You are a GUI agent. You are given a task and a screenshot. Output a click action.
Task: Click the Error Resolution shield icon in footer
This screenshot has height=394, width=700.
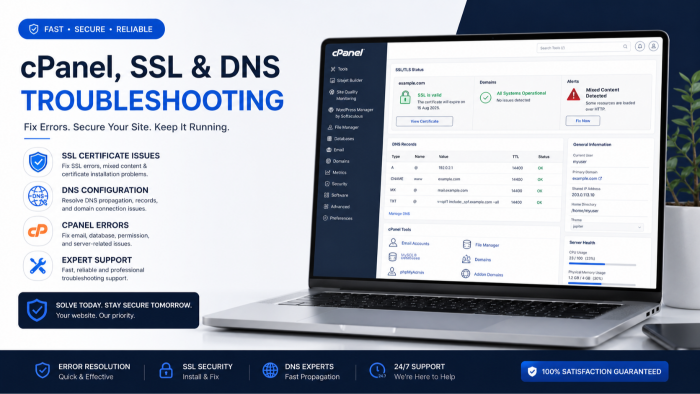pos(42,370)
